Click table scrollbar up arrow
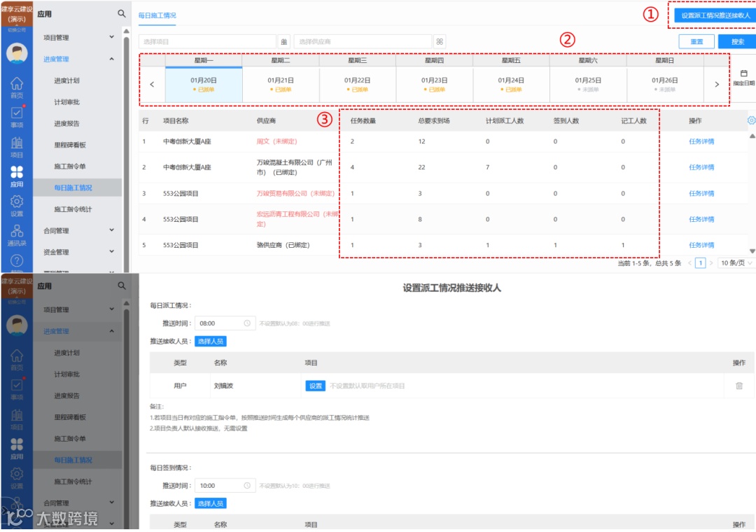 coord(752,136)
